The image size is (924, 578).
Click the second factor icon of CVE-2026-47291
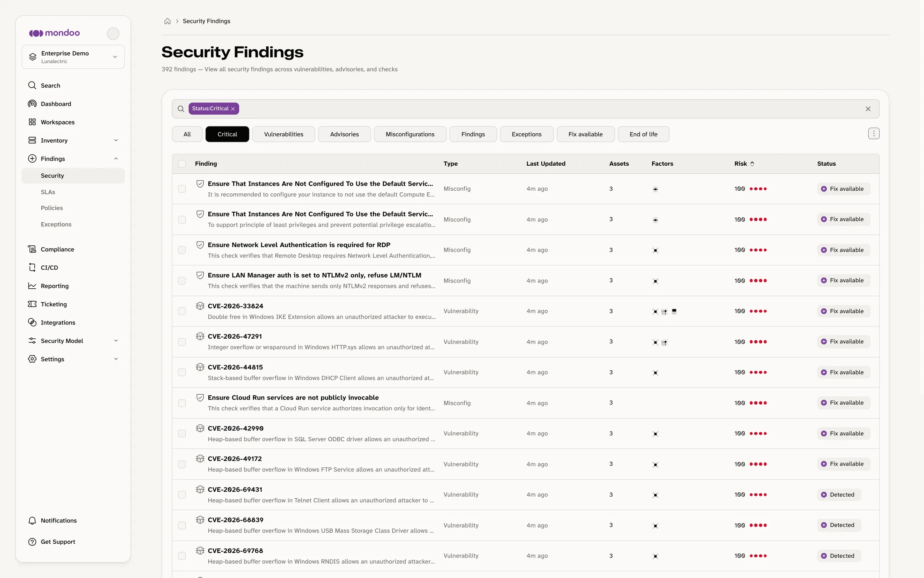pos(664,342)
